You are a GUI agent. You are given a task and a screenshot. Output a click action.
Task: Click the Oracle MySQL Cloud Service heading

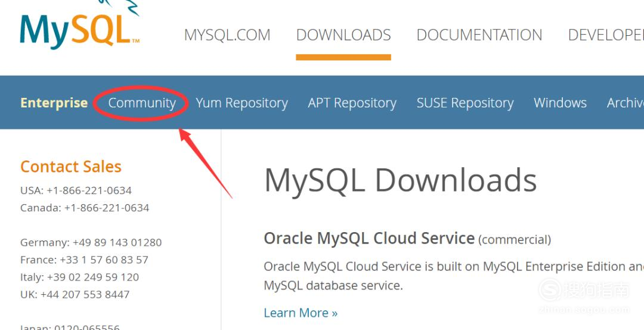click(x=369, y=238)
